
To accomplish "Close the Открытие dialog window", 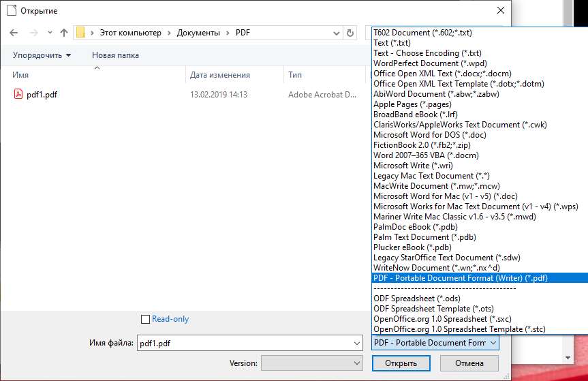I will [501, 11].
